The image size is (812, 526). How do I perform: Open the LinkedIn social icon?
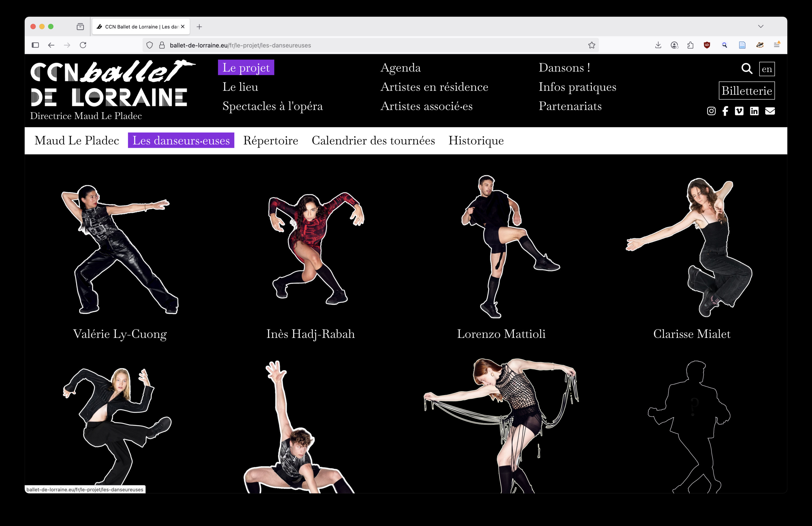tap(754, 111)
